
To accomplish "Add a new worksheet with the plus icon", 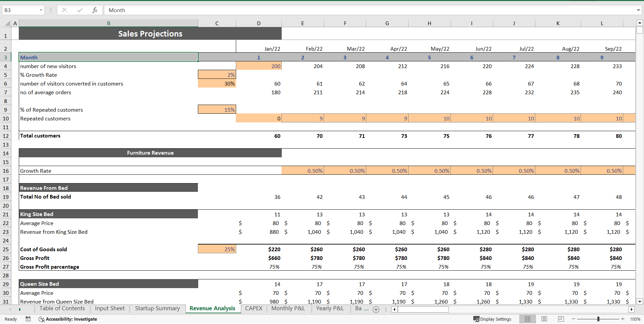I will 376,310.
